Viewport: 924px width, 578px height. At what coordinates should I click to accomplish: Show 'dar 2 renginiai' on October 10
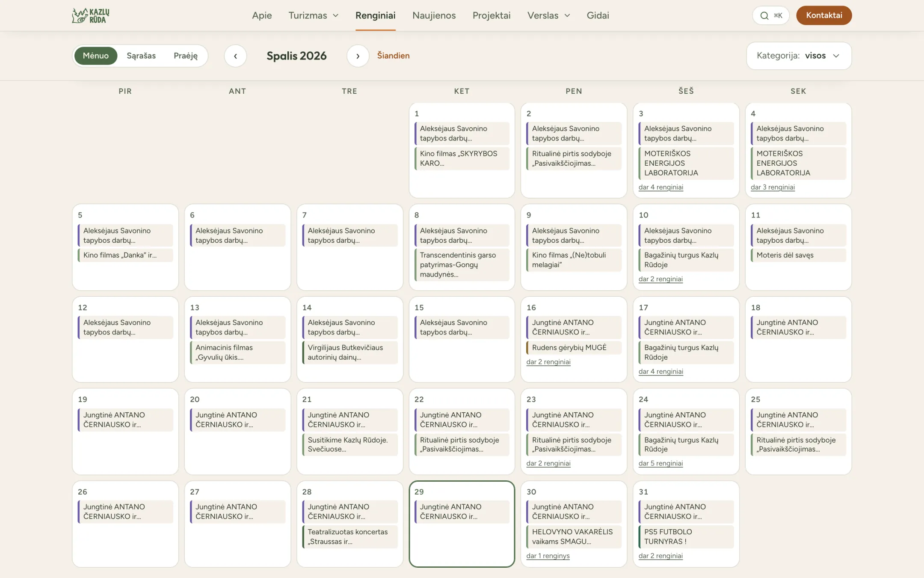pyautogui.click(x=660, y=279)
